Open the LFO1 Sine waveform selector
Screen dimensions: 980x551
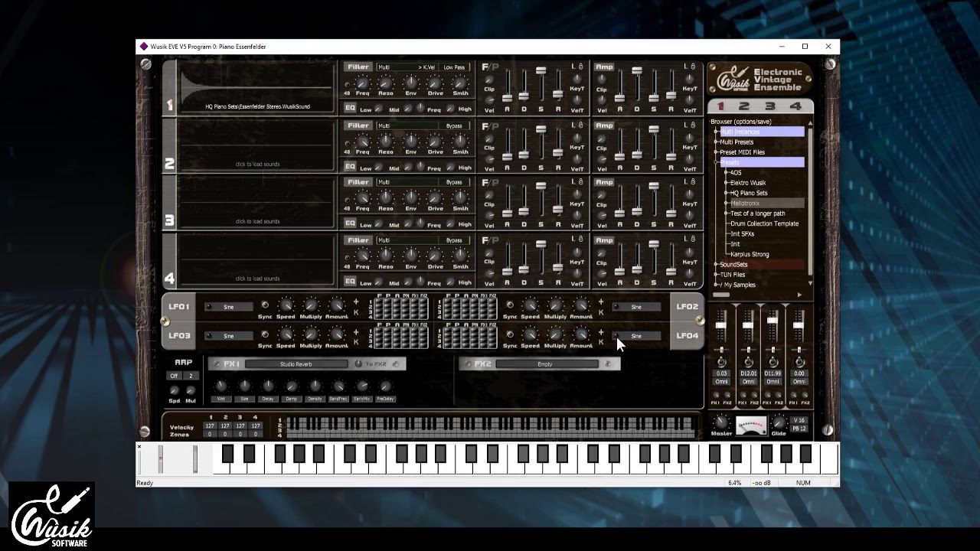pos(228,307)
